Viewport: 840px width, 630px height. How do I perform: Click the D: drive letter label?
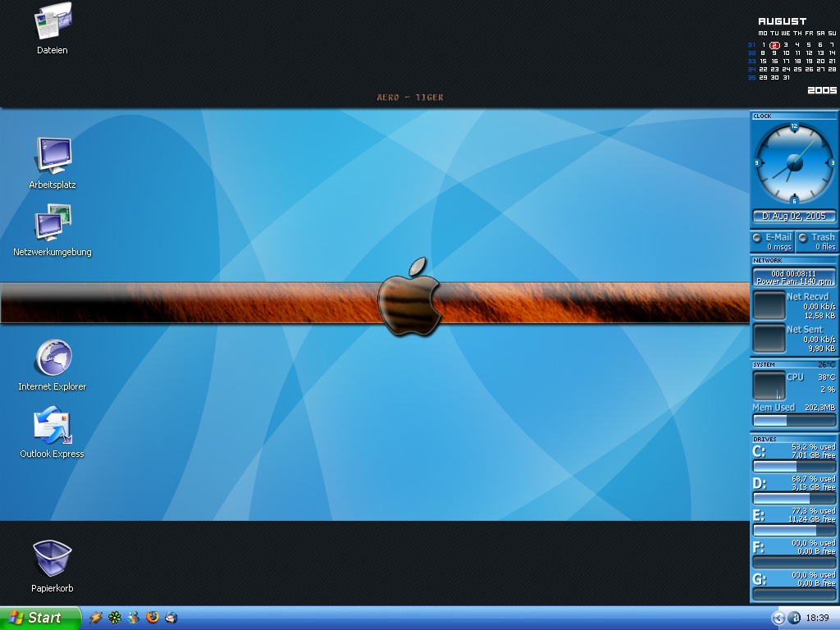pyautogui.click(x=759, y=484)
